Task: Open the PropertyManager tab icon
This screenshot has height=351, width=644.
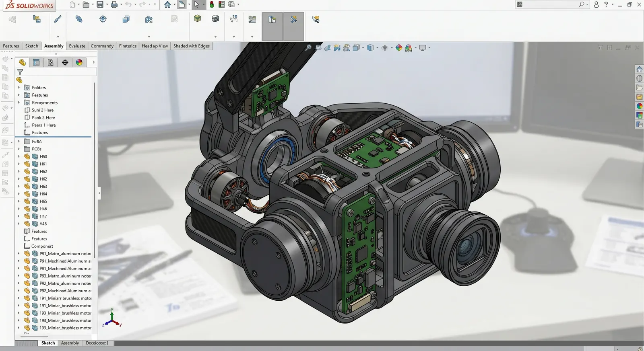Action: [36, 62]
